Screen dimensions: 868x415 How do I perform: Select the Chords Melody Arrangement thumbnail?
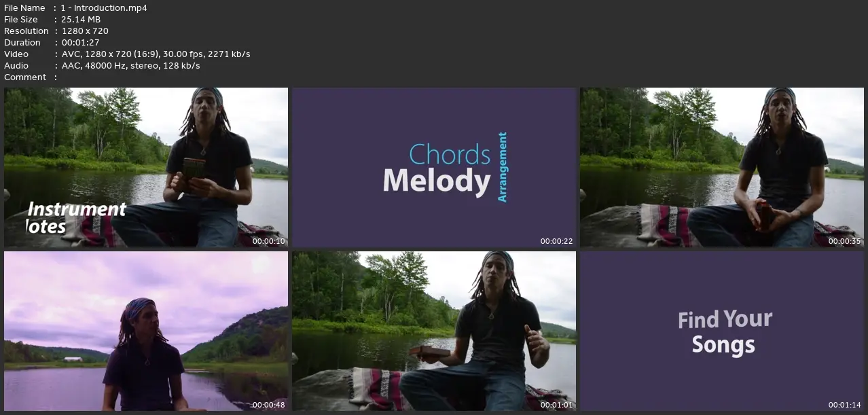pyautogui.click(x=434, y=167)
